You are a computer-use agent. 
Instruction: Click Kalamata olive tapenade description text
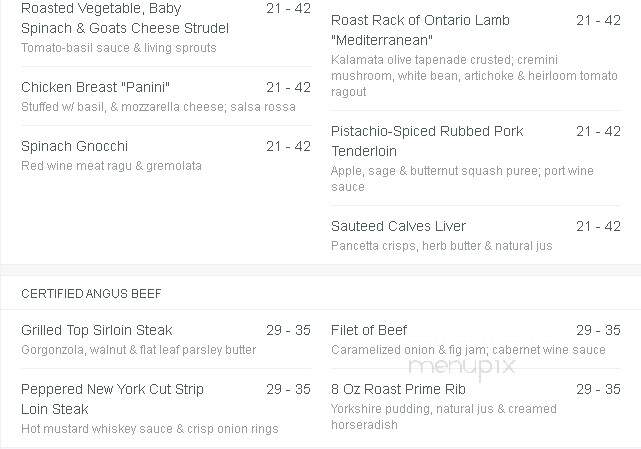tap(474, 76)
